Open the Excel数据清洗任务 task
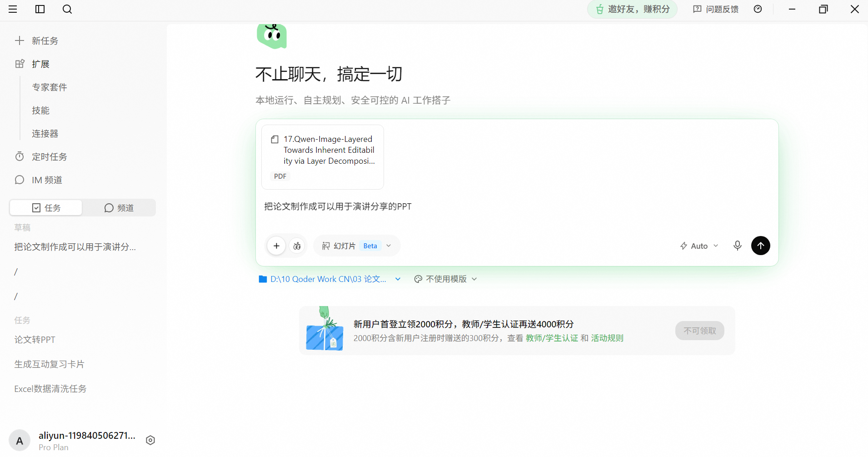This screenshot has height=457, width=868. (x=50, y=389)
